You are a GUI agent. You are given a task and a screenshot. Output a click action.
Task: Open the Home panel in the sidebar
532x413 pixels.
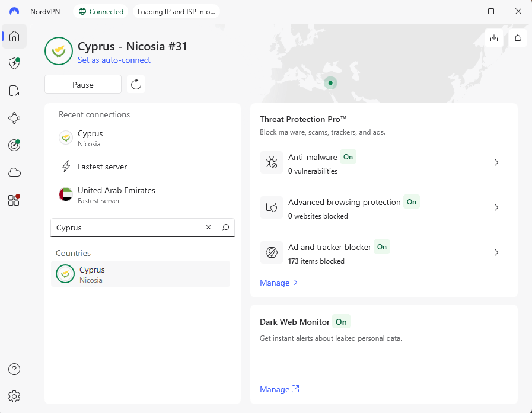[14, 36]
